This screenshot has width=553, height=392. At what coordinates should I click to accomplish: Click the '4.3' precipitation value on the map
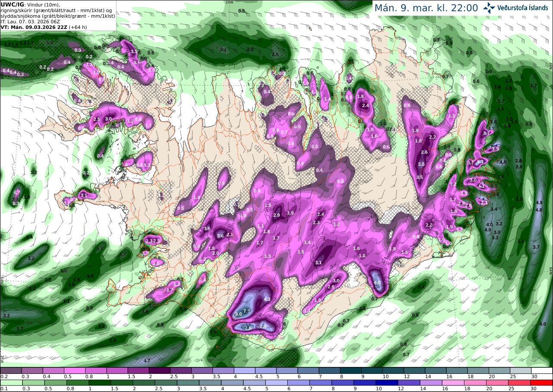267,299
